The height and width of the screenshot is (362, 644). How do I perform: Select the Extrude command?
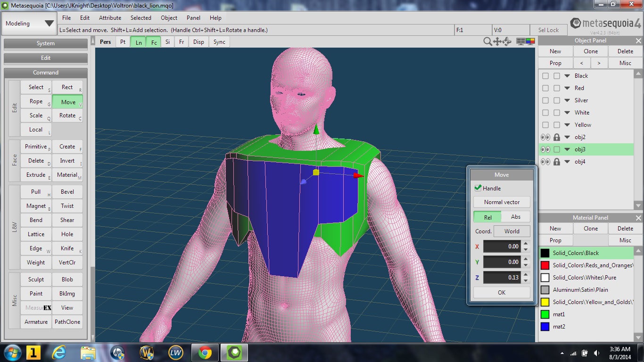pos(36,175)
